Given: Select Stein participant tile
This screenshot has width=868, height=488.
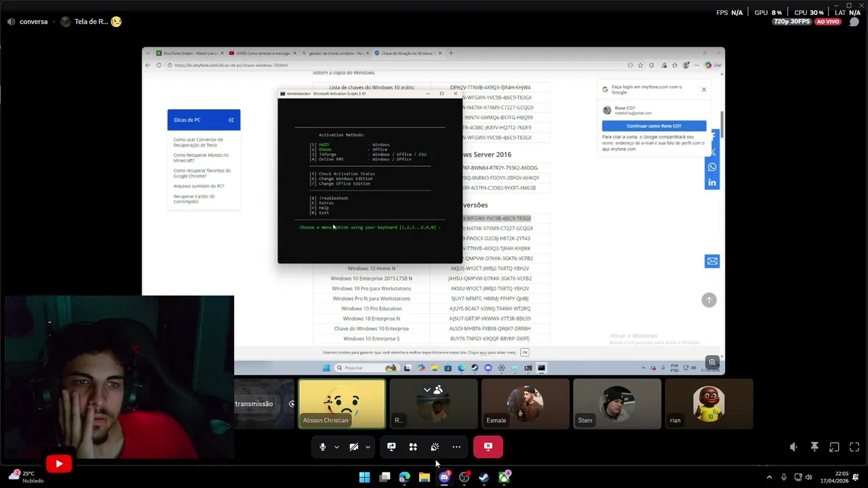Looking at the screenshot, I should (x=617, y=404).
